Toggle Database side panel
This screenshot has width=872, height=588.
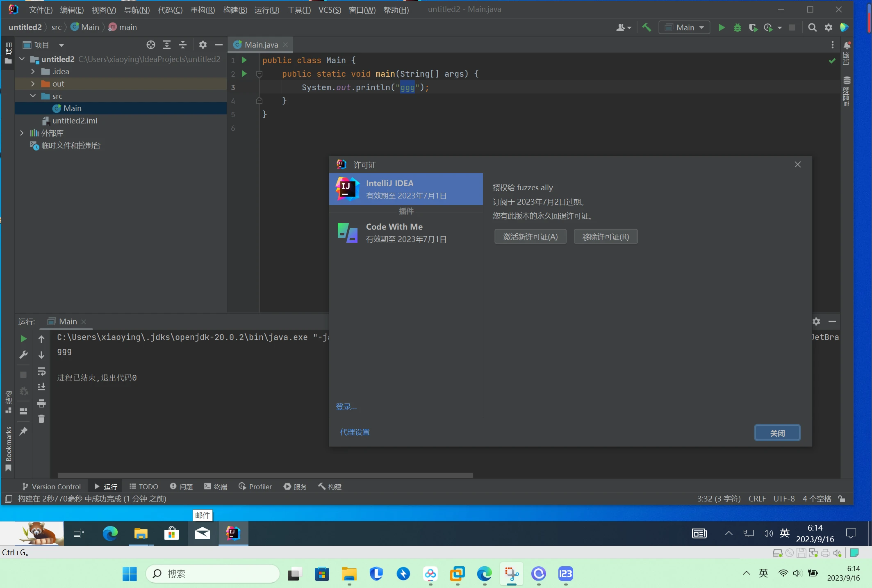pos(846,91)
